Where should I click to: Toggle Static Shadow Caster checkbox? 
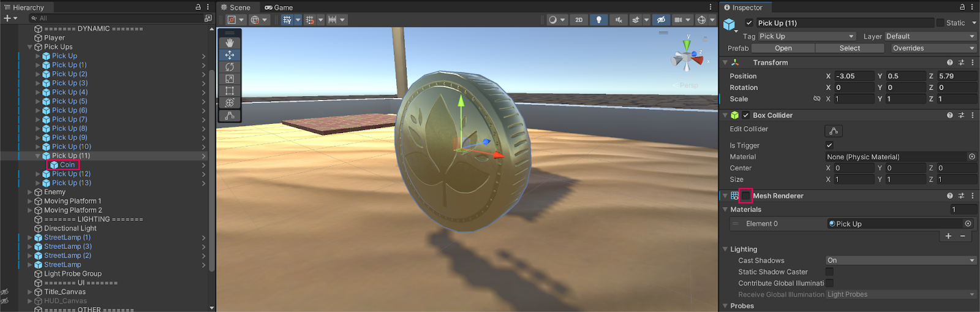click(x=829, y=272)
